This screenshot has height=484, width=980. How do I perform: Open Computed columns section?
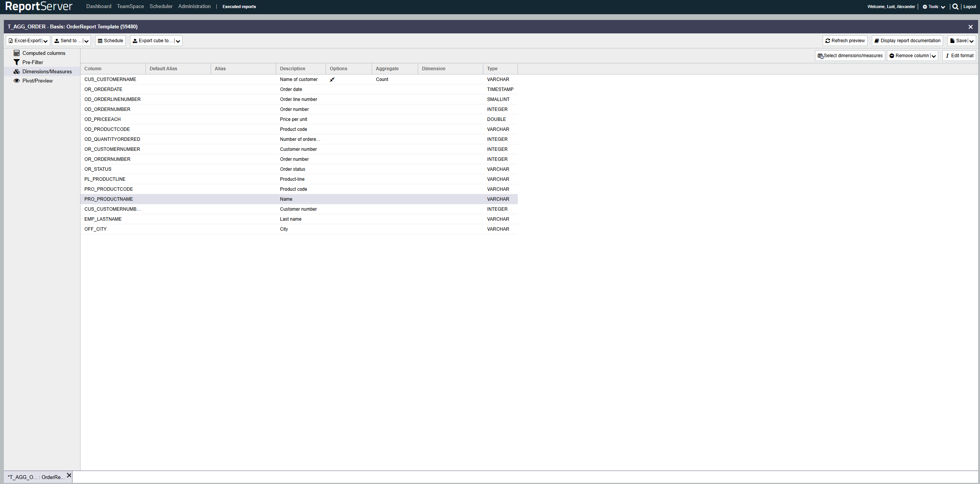pyautogui.click(x=43, y=53)
